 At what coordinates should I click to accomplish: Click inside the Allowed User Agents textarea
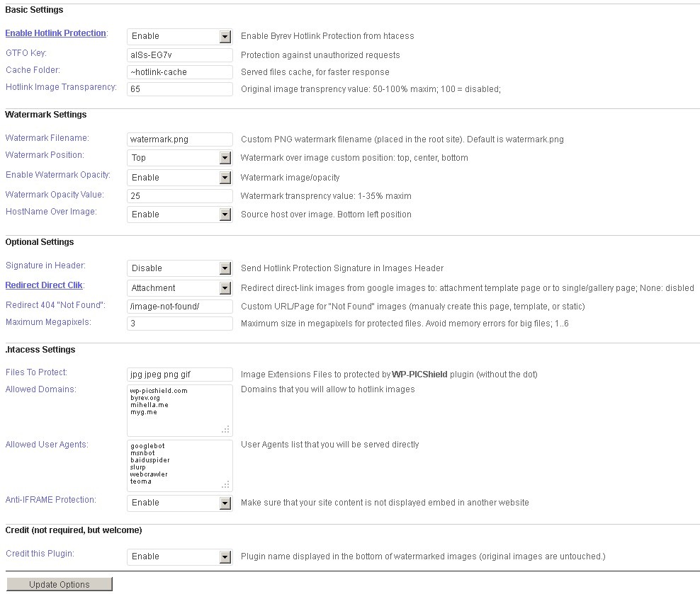[179, 466]
